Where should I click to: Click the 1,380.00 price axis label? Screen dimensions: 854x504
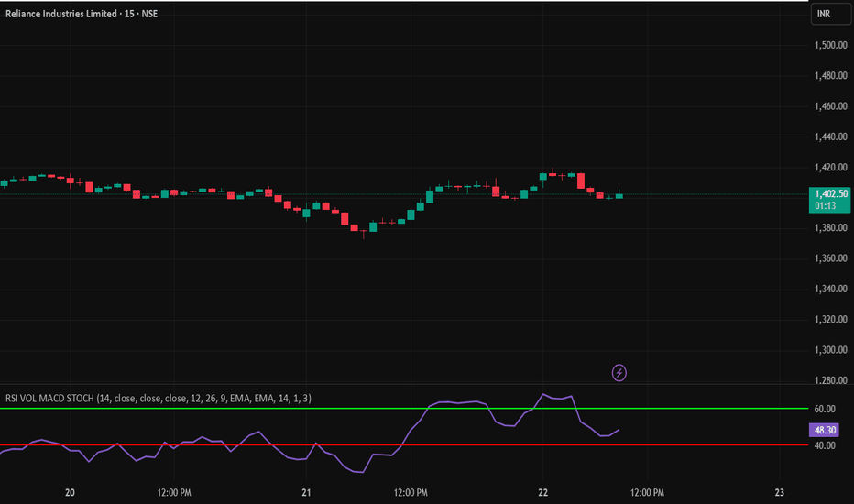[x=830, y=228]
